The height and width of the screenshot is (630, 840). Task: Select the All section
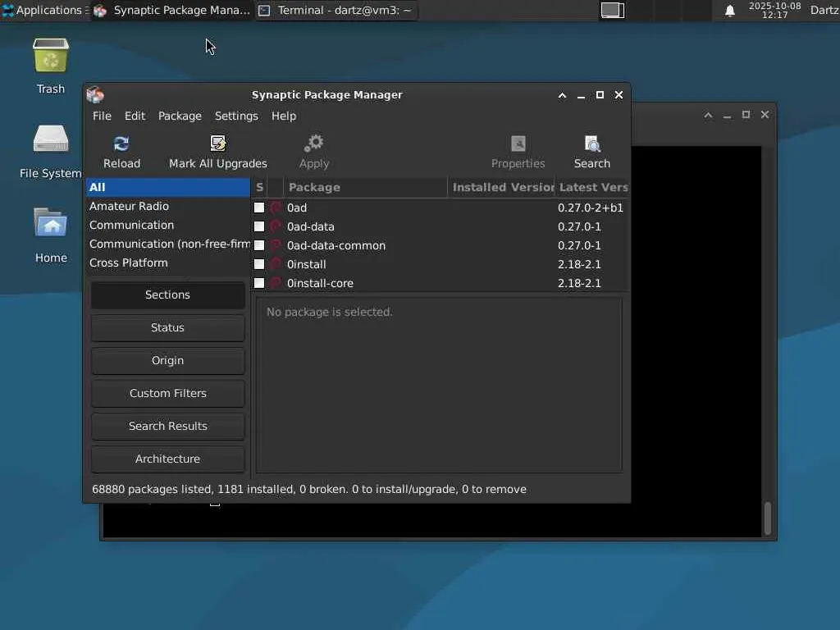(x=167, y=187)
